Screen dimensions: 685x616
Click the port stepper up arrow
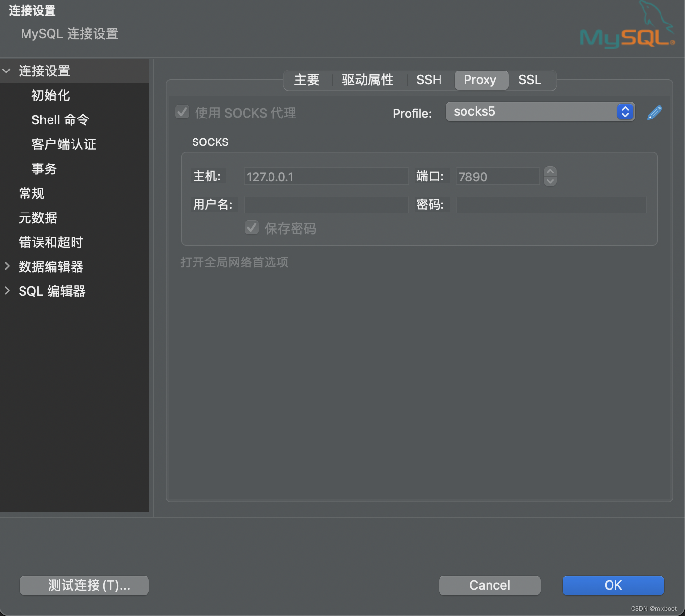[x=550, y=172]
